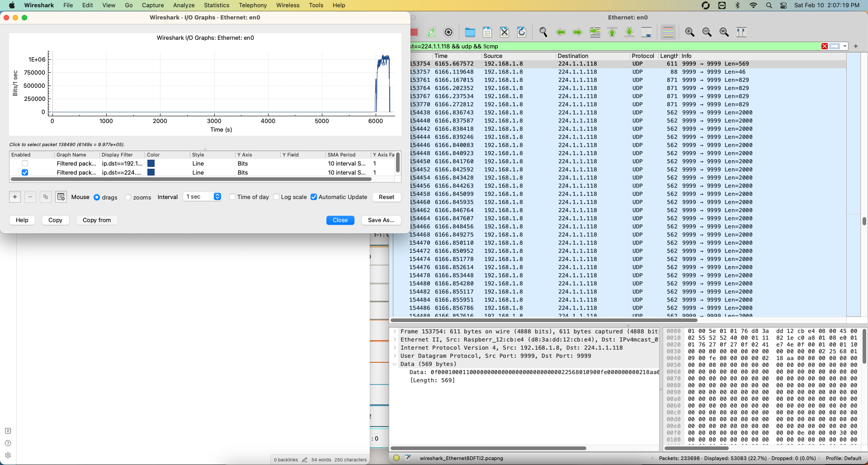The width and height of the screenshot is (868, 465).
Task: Open Control Center in menu bar
Action: pos(784,5)
